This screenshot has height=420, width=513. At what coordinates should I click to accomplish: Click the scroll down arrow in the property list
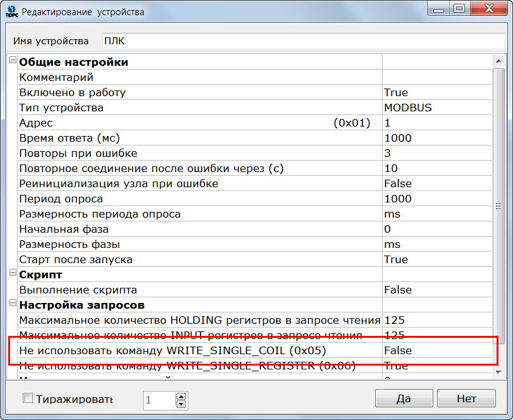pos(498,374)
